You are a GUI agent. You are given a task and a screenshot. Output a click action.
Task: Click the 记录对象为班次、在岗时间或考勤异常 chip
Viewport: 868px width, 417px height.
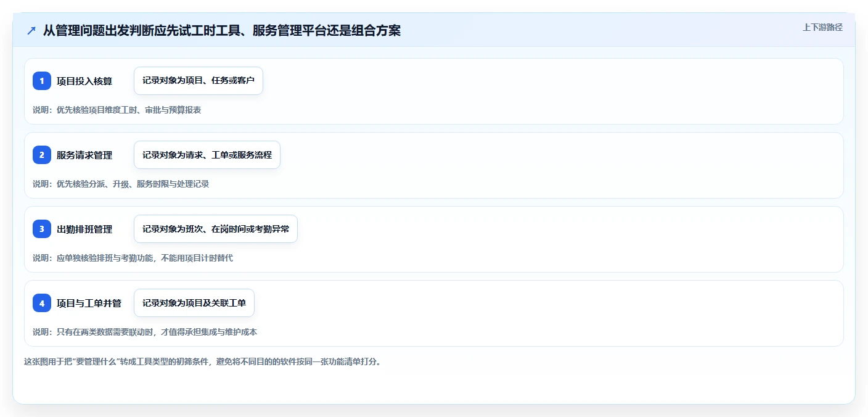(x=216, y=229)
